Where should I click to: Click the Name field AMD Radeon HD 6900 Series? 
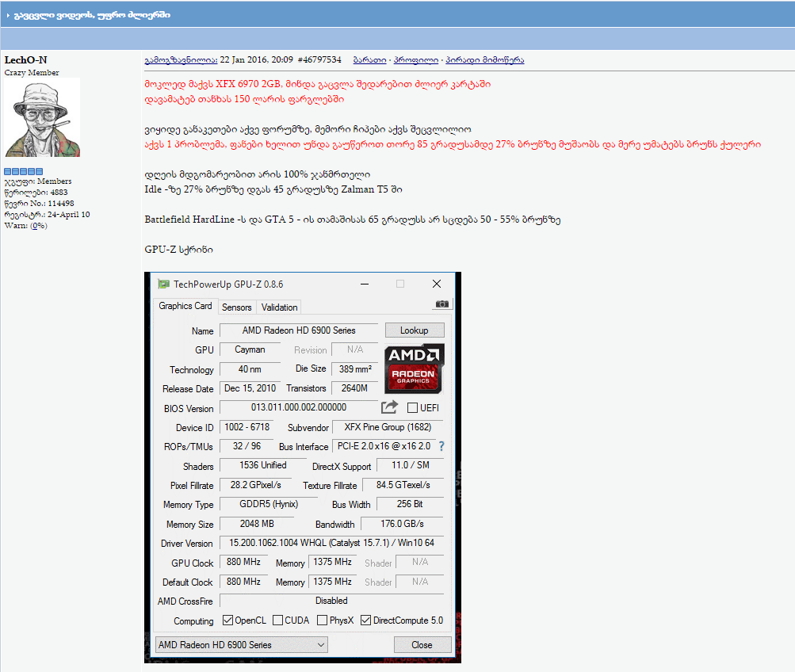tap(299, 330)
